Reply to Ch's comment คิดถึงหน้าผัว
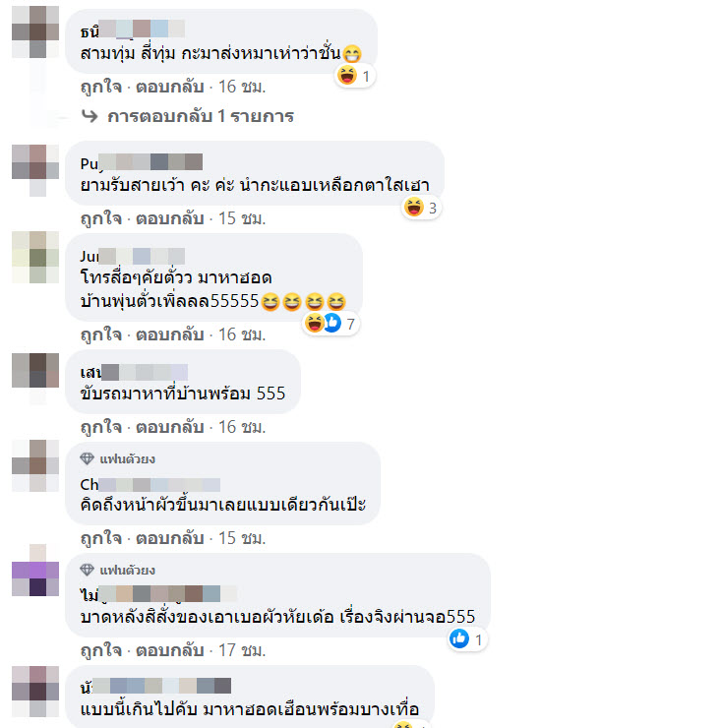This screenshot has height=728, width=720. click(x=170, y=538)
